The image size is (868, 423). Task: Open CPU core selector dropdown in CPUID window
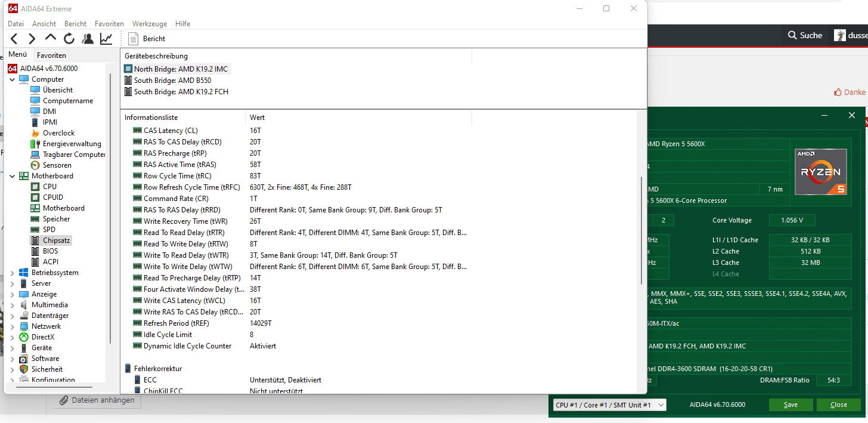(x=609, y=405)
